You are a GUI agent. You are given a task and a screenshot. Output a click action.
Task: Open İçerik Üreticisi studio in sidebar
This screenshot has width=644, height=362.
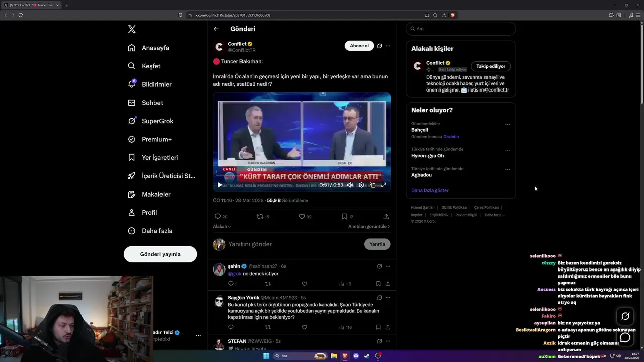[161, 176]
